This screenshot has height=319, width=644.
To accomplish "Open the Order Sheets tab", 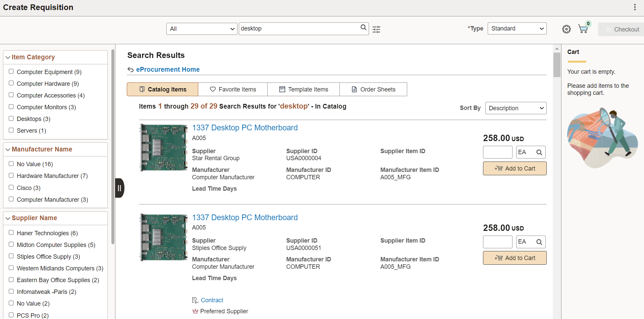I will (373, 89).
